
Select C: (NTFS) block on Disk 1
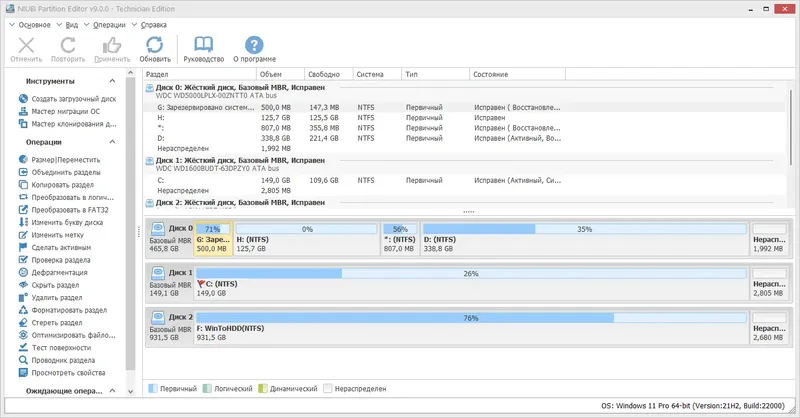(x=471, y=283)
